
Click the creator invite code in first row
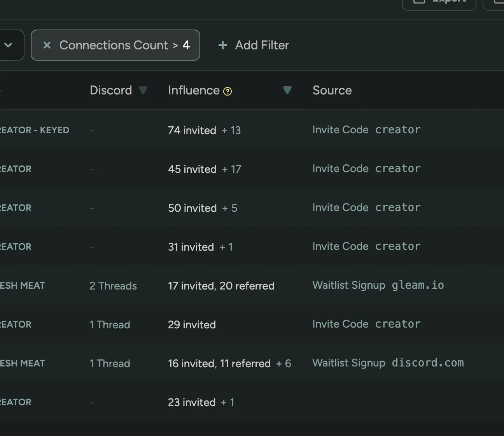(398, 129)
